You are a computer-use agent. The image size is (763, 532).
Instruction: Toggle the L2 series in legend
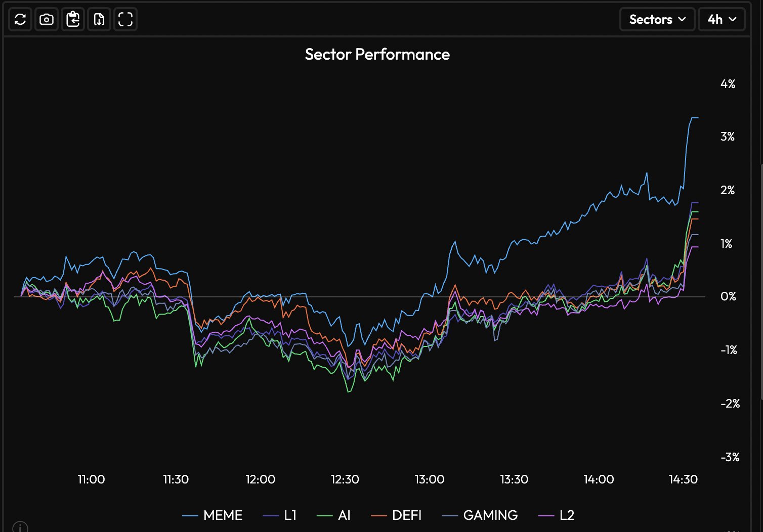coord(556,515)
